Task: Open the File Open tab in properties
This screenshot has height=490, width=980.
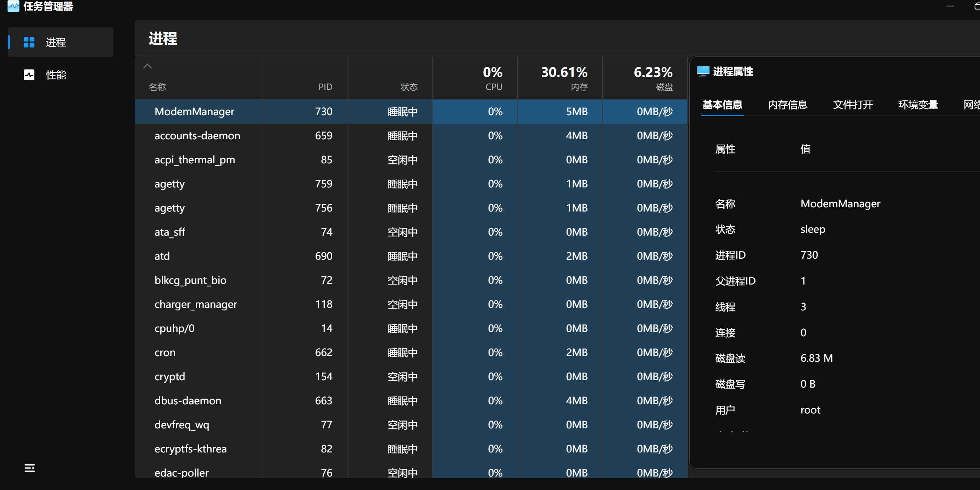Action: 853,105
